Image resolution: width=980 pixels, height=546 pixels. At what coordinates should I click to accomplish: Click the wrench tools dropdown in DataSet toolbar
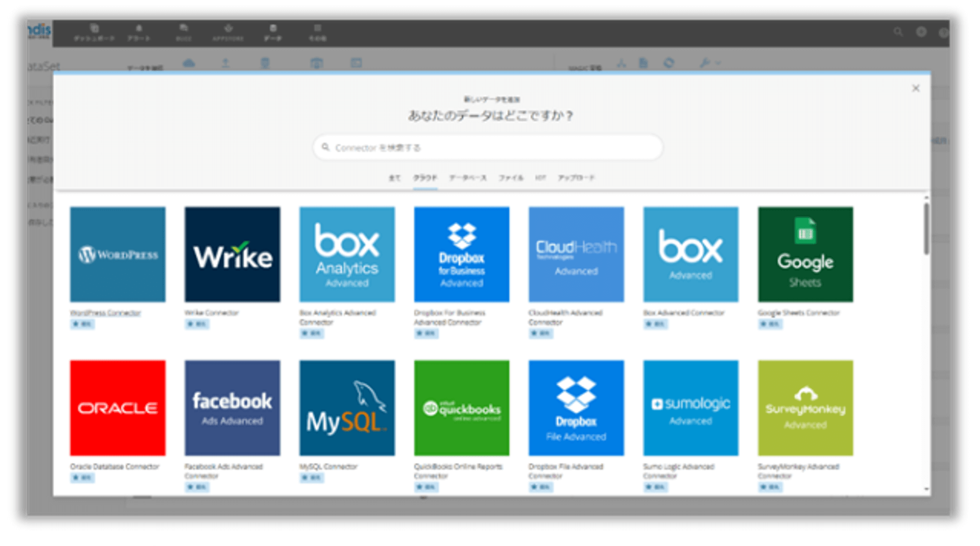tap(709, 63)
